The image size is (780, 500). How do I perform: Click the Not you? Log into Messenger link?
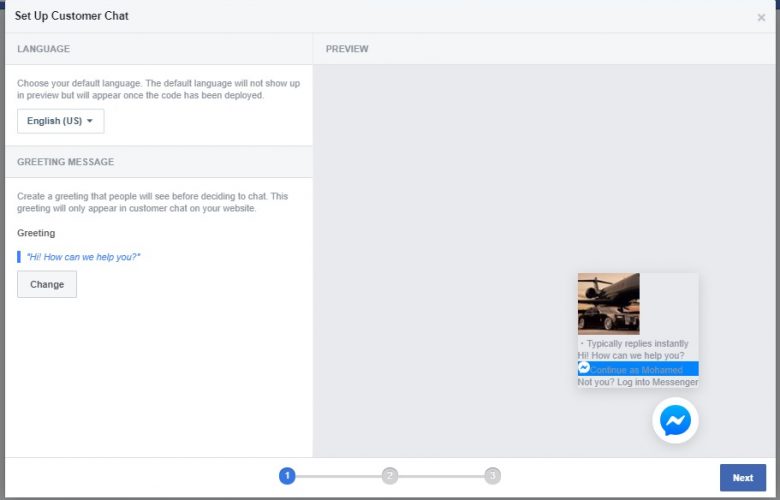pyautogui.click(x=637, y=382)
